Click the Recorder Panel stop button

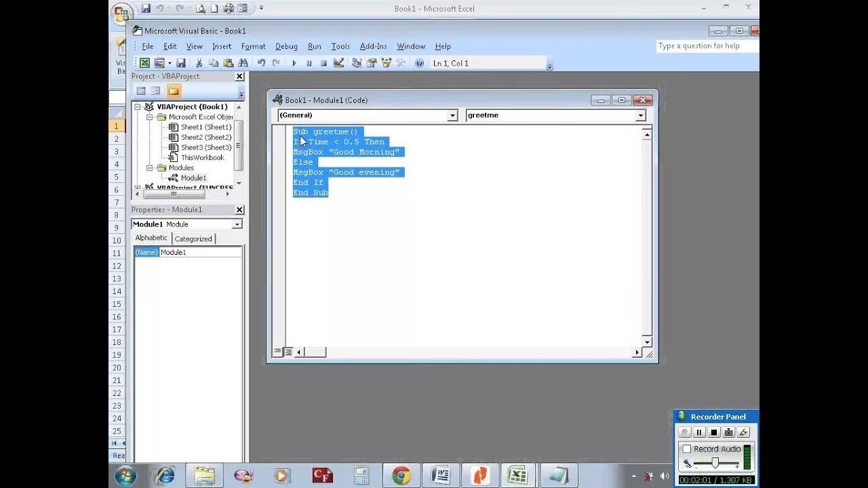coord(714,432)
